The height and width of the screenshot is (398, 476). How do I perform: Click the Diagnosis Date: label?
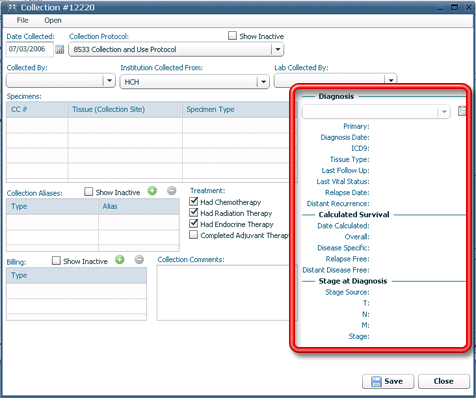(345, 137)
